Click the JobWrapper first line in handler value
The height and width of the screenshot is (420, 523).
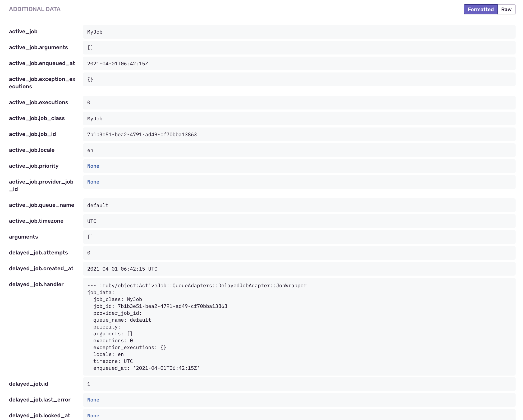click(197, 286)
